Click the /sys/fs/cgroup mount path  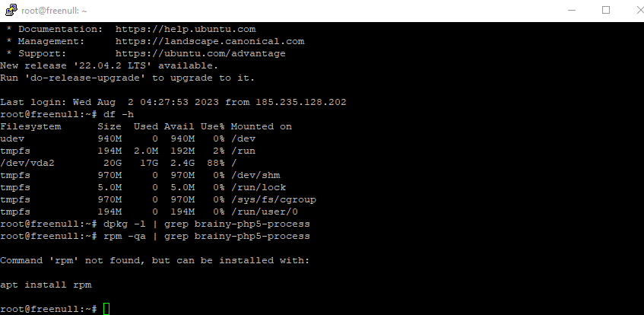pyautogui.click(x=274, y=199)
